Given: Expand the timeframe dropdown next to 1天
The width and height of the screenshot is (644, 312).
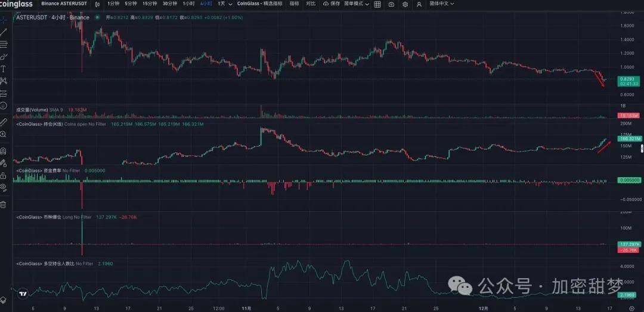Looking at the screenshot, I should coord(231,4).
